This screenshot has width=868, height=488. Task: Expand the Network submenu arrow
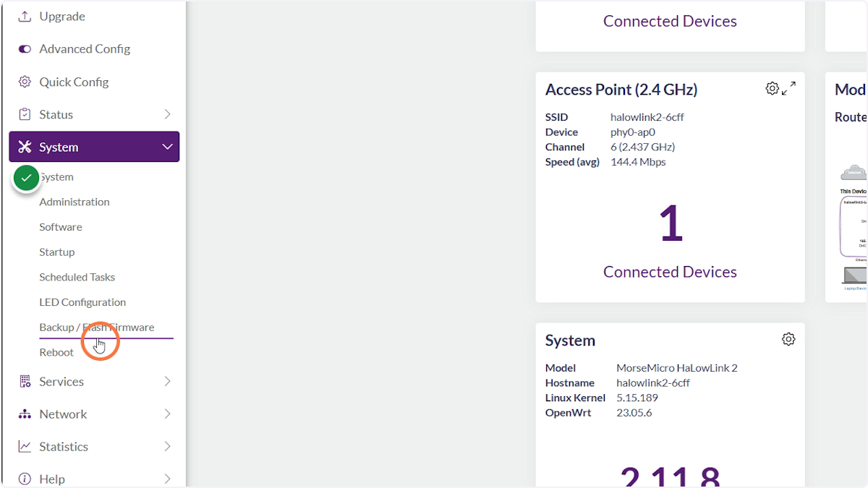tap(167, 414)
